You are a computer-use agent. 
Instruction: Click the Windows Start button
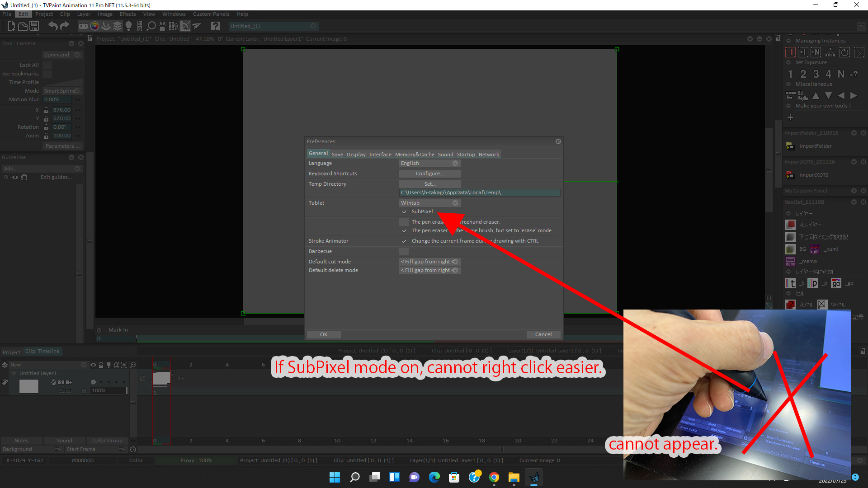click(335, 477)
